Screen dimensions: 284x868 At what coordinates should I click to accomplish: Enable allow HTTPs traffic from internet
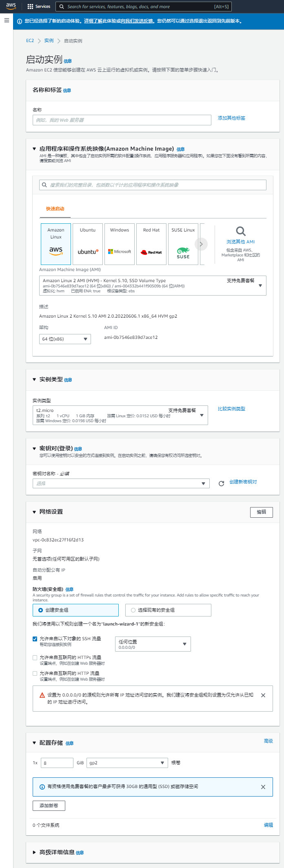click(x=35, y=658)
